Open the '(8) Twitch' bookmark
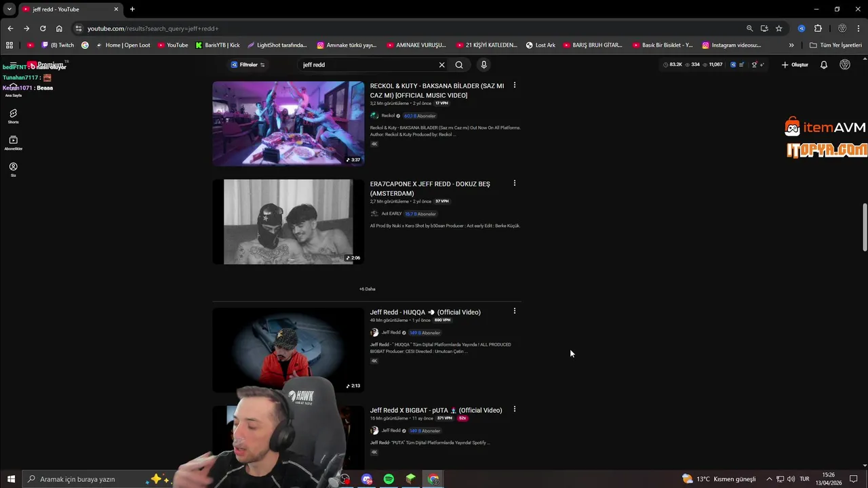This screenshot has width=868, height=488. tap(58, 45)
